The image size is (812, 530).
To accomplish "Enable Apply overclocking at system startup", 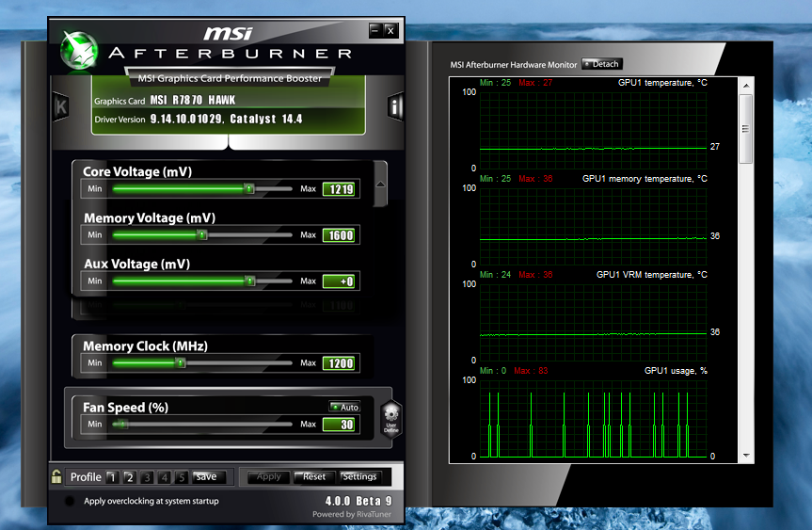I will 69,501.
